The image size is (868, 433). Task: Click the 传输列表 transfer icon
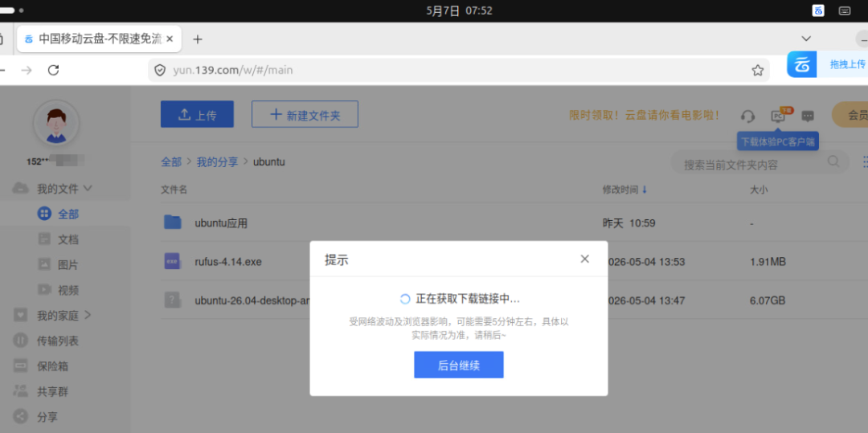(x=20, y=341)
